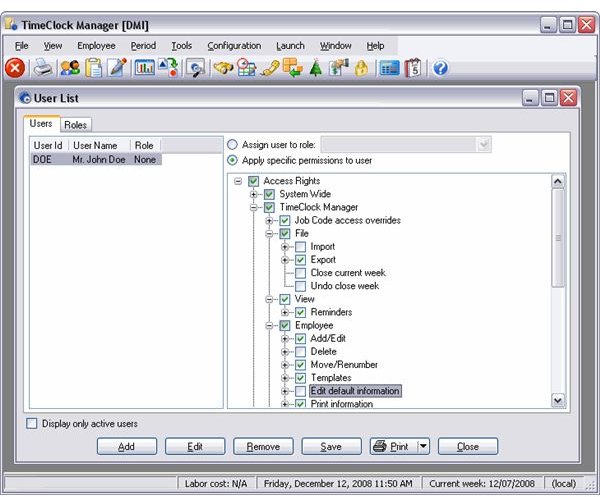Viewport: 600px width, 497px height.
Task: Click the shapes with green arrow icon
Action: click(x=169, y=68)
